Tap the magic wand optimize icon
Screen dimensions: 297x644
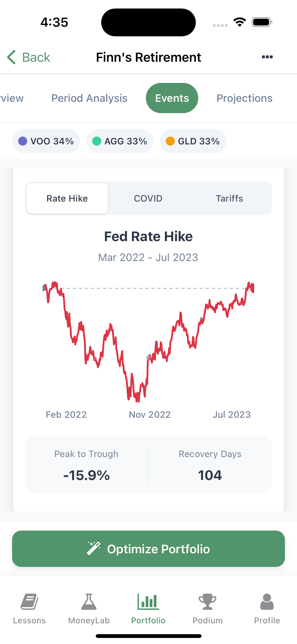[x=94, y=548]
